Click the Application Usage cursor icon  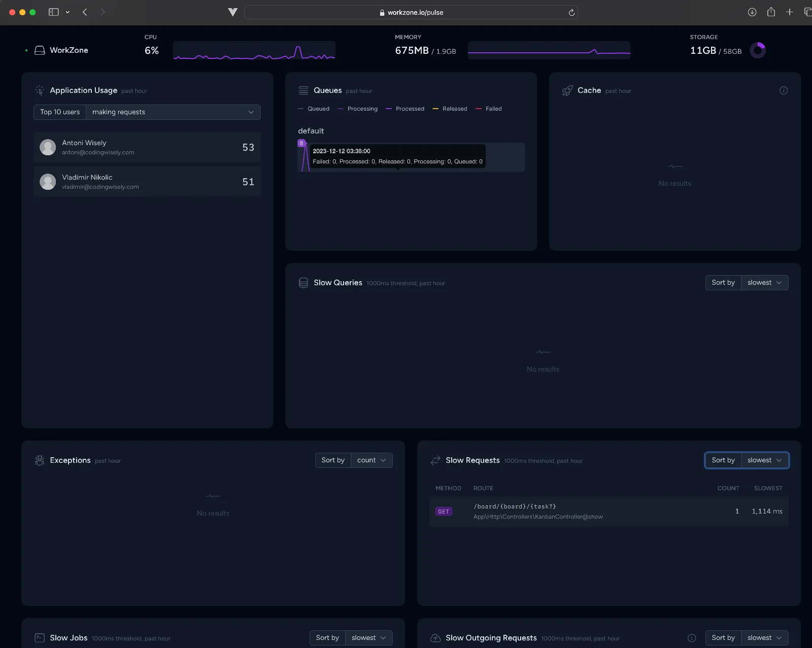click(x=40, y=90)
